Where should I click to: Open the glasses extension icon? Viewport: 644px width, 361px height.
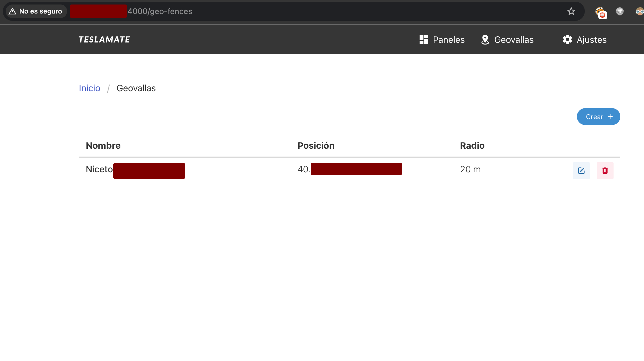pyautogui.click(x=639, y=12)
